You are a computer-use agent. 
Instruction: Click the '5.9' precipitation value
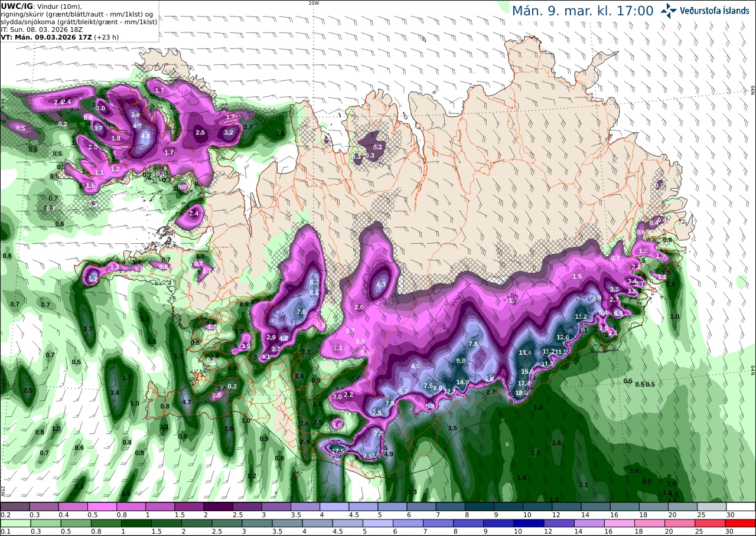tap(430, 406)
